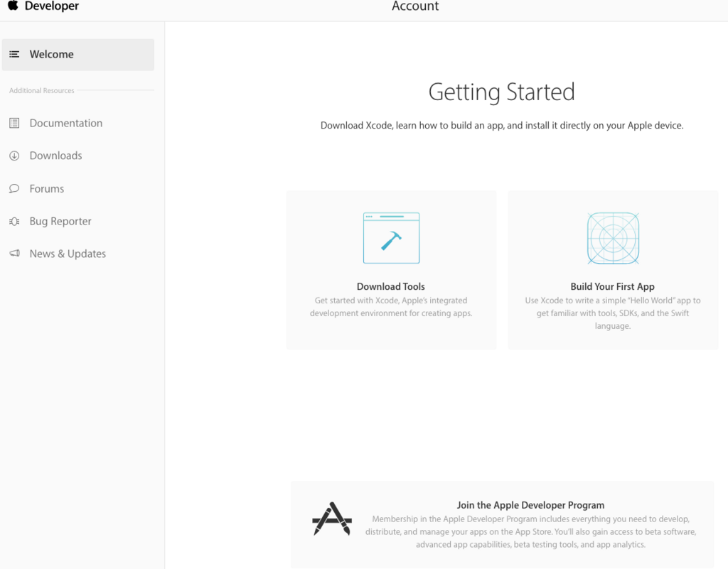Click the app icon grid template
The height and width of the screenshot is (569, 728).
click(x=613, y=239)
